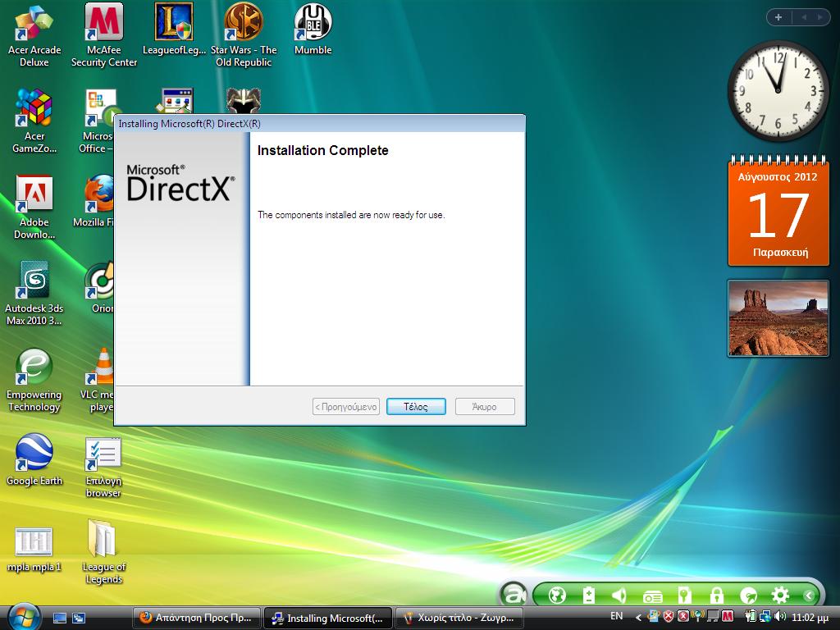Screen dimensions: 840x630
Task: Open the League of Legends folder icon
Action: point(103,553)
